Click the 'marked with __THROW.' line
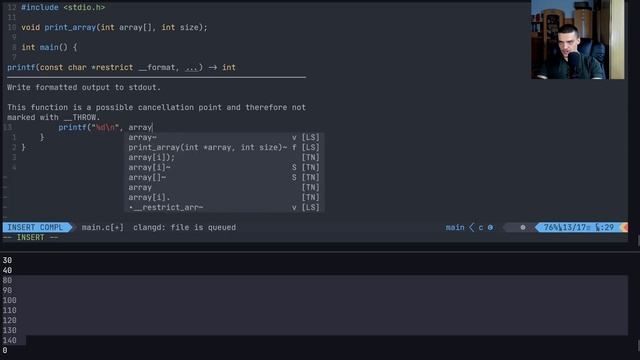 tap(53, 118)
